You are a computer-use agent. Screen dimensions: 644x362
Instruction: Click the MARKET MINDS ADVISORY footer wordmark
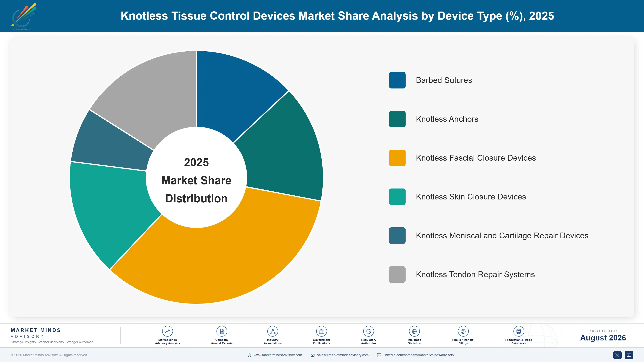[x=35, y=333]
